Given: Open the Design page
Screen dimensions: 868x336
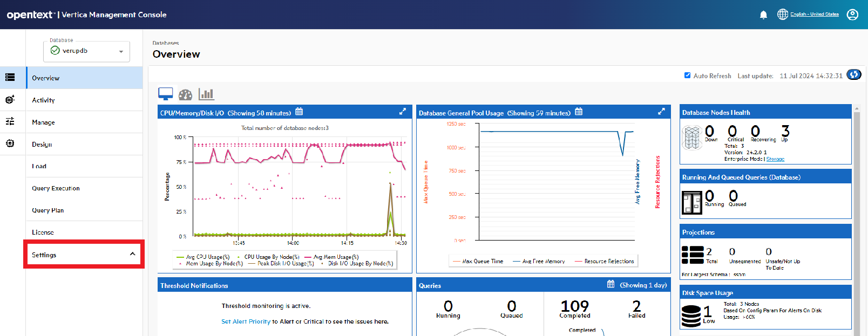Looking at the screenshot, I should [x=84, y=144].
